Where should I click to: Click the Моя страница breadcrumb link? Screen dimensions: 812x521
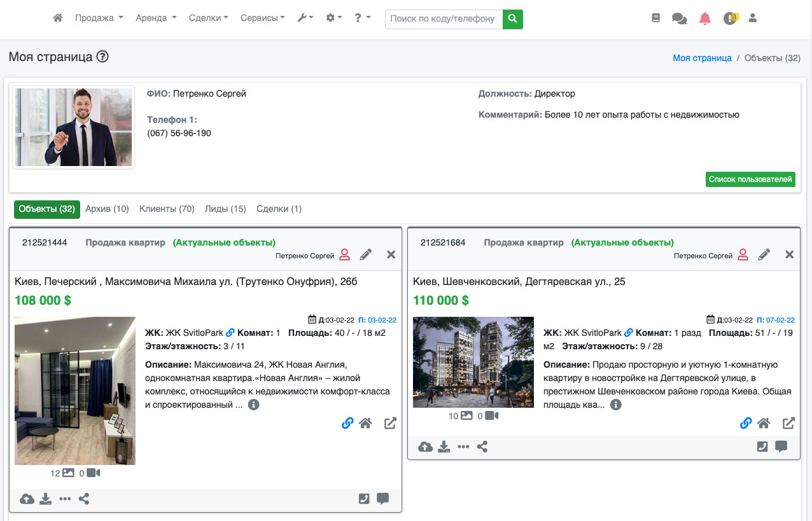pos(702,58)
